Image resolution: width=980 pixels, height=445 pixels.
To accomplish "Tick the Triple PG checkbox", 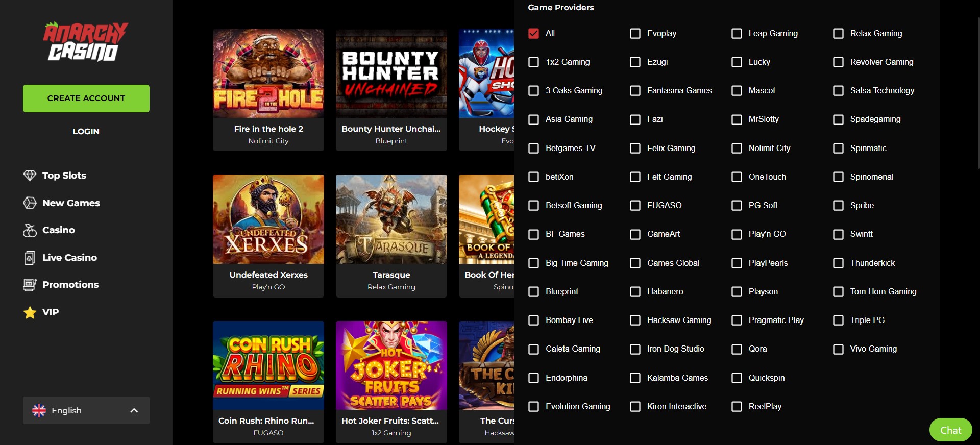I will pyautogui.click(x=839, y=320).
